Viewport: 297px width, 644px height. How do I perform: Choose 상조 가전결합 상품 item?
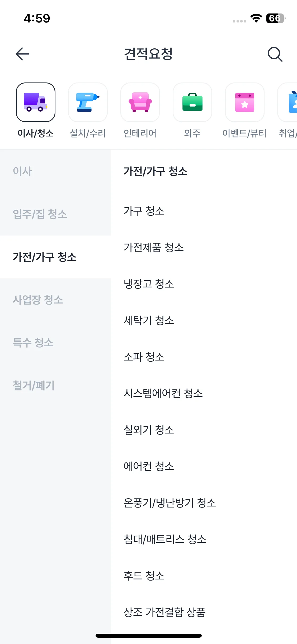(x=164, y=612)
